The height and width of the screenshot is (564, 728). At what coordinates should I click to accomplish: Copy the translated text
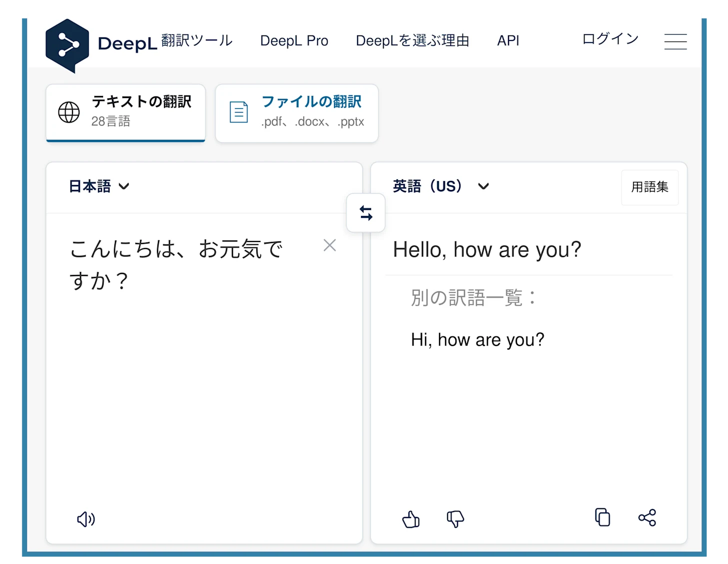click(x=602, y=517)
